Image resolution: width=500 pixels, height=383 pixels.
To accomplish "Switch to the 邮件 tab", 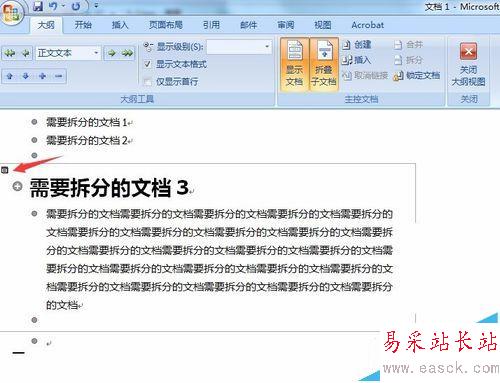I will [x=249, y=25].
